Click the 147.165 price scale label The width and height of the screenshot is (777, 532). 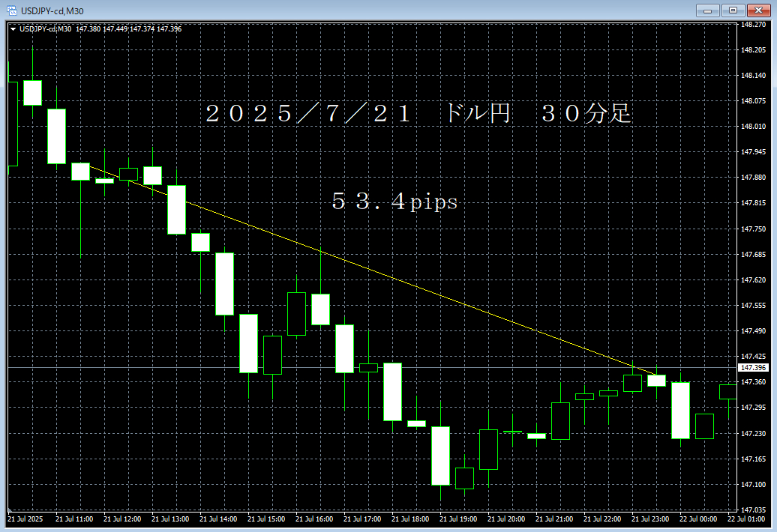pyautogui.click(x=753, y=459)
